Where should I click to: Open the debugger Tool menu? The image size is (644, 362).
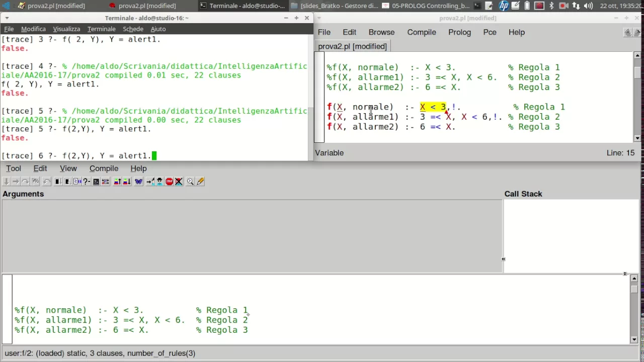point(14,168)
